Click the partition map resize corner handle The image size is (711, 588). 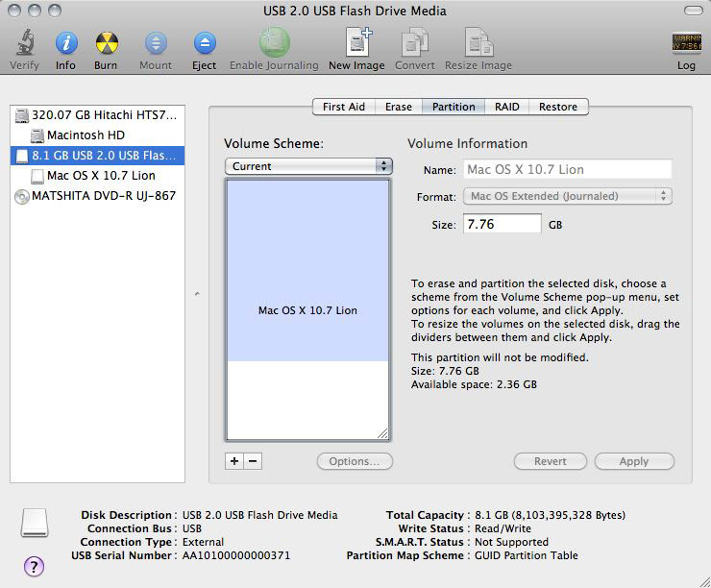[x=382, y=433]
